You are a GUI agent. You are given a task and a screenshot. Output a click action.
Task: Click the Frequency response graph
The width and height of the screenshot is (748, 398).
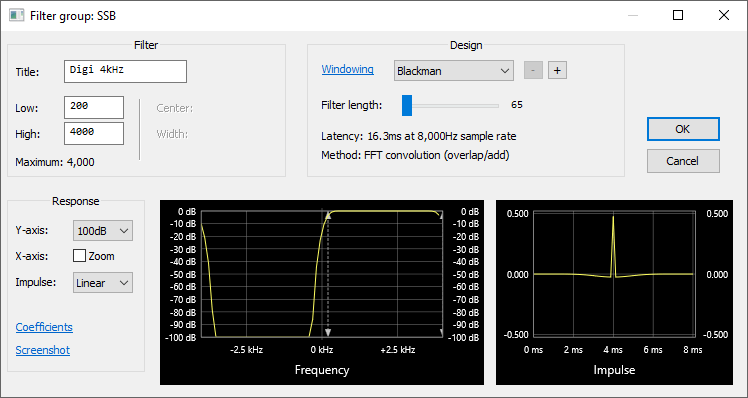(x=322, y=292)
